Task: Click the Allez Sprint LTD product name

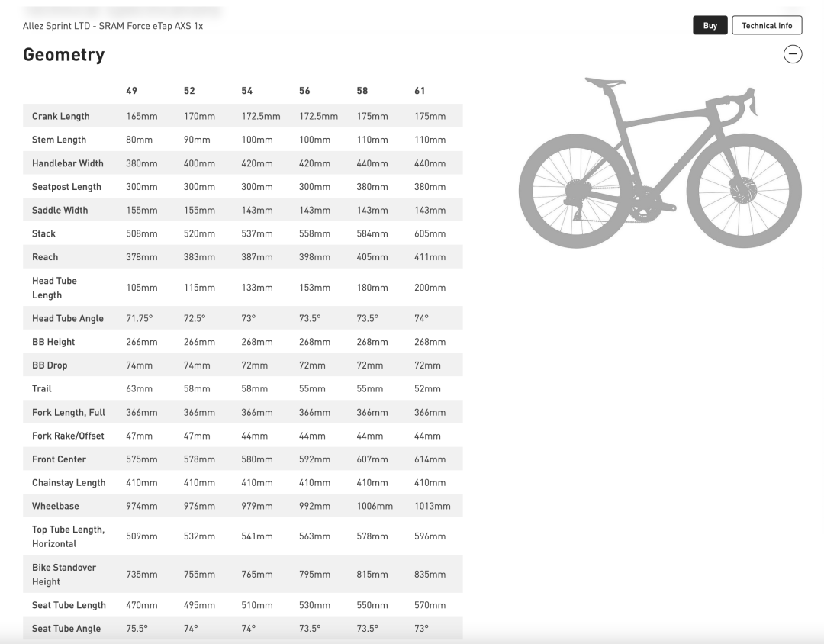Action: pyautogui.click(x=113, y=25)
